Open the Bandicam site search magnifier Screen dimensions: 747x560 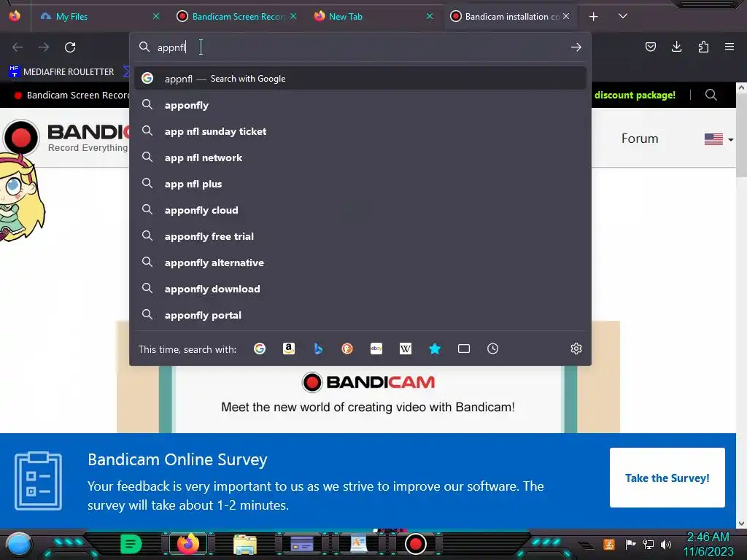711,95
